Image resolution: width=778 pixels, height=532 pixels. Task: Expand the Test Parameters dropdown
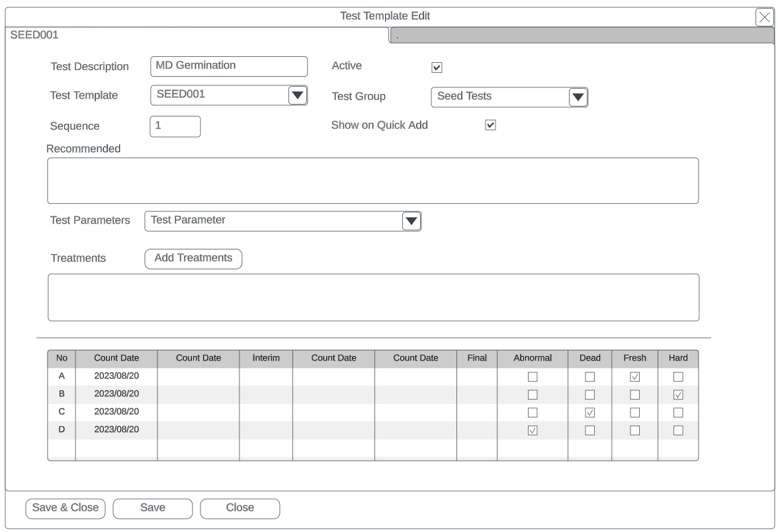click(x=411, y=221)
